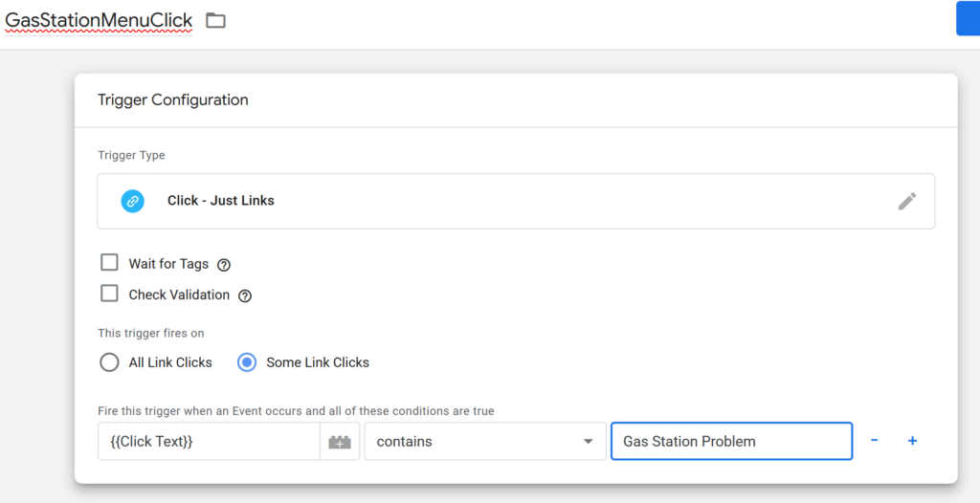The image size is (980, 503).
Task: Add a condition with the plus icon
Action: pyautogui.click(x=912, y=441)
